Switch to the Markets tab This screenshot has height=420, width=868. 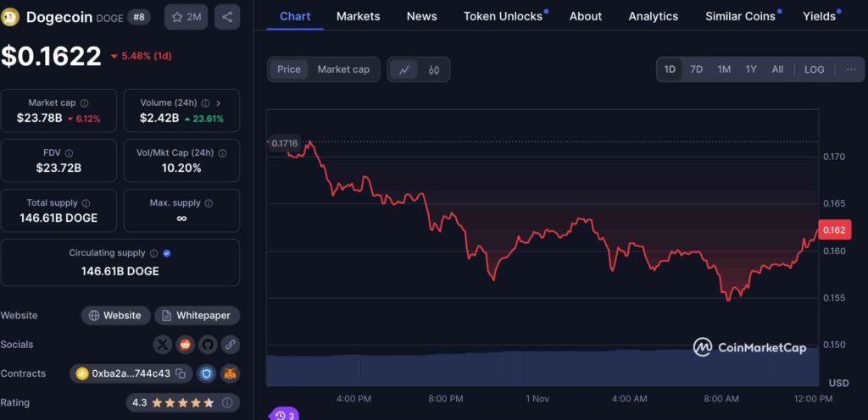pyautogui.click(x=359, y=17)
